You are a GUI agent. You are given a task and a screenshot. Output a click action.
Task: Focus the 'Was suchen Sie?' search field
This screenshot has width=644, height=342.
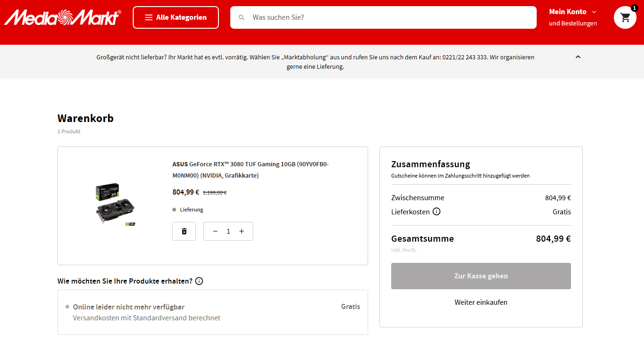pyautogui.click(x=383, y=17)
